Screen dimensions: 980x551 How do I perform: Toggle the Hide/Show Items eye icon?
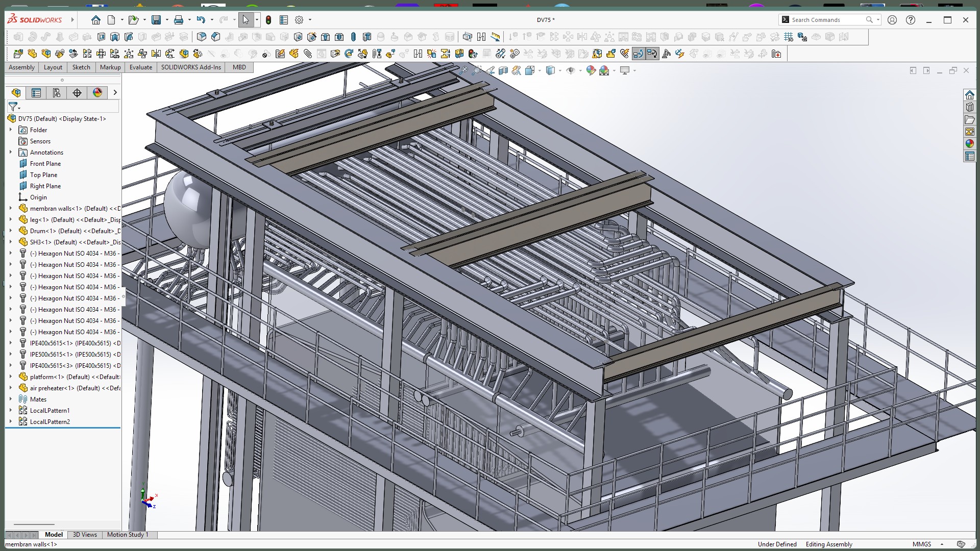571,71
